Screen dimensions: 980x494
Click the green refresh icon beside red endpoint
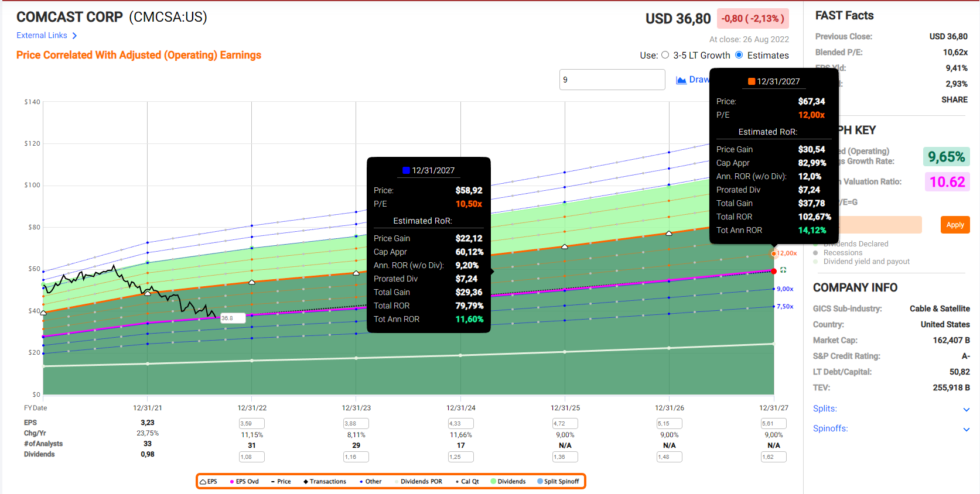click(x=783, y=270)
